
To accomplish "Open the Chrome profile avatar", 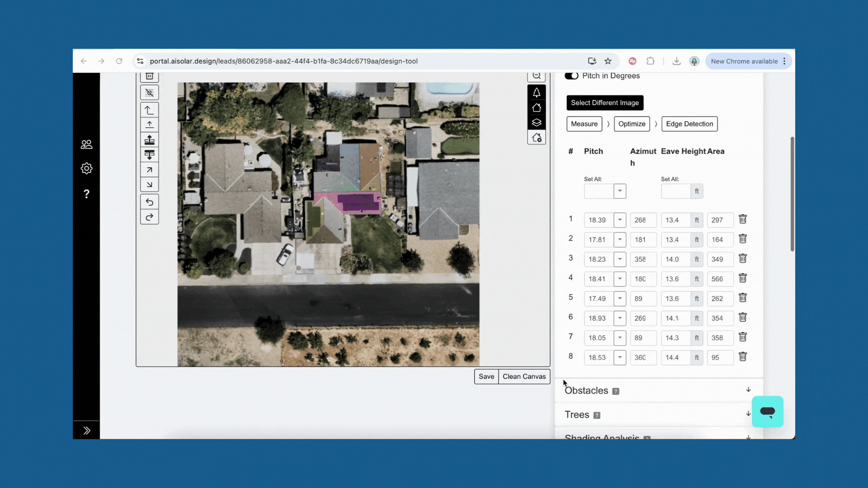I will [694, 61].
